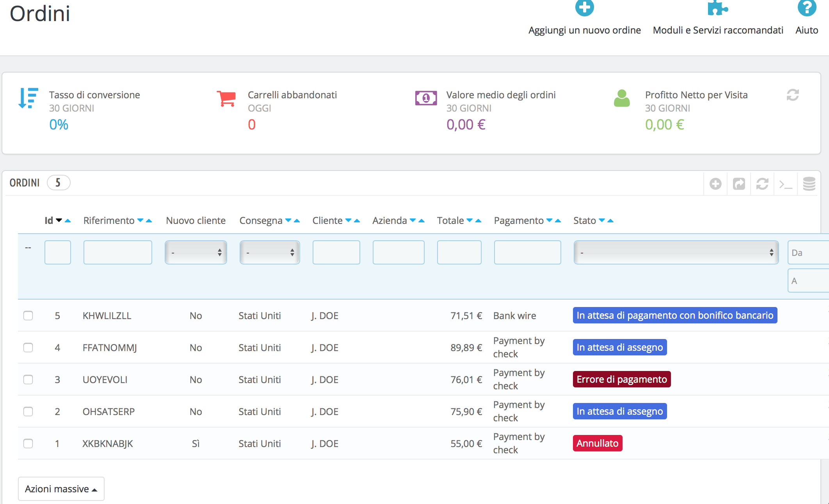Screen dimensions: 829x504
Task: Click the Aiuto question mark icon
Action: pos(806,8)
